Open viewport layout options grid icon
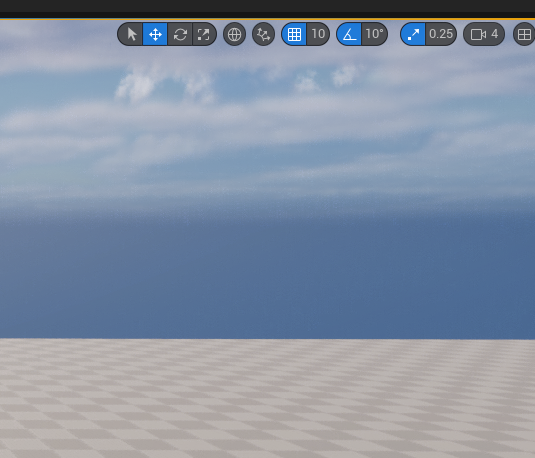 coord(524,34)
